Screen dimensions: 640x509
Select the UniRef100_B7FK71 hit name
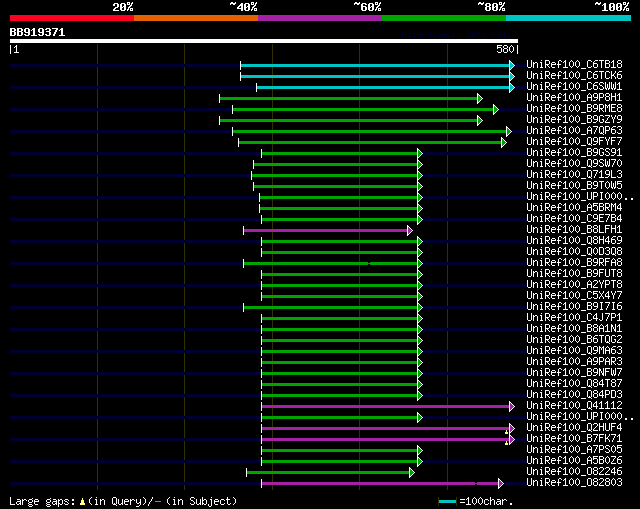pos(574,439)
